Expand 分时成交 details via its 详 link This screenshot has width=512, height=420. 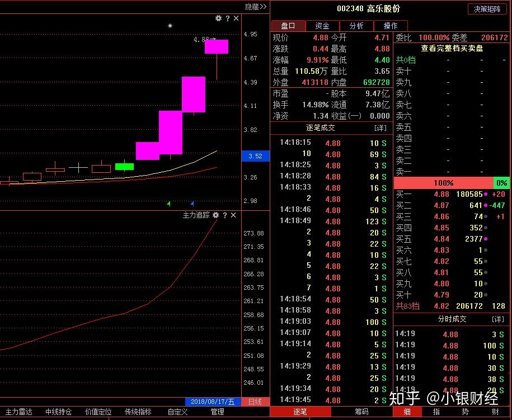pyautogui.click(x=499, y=319)
